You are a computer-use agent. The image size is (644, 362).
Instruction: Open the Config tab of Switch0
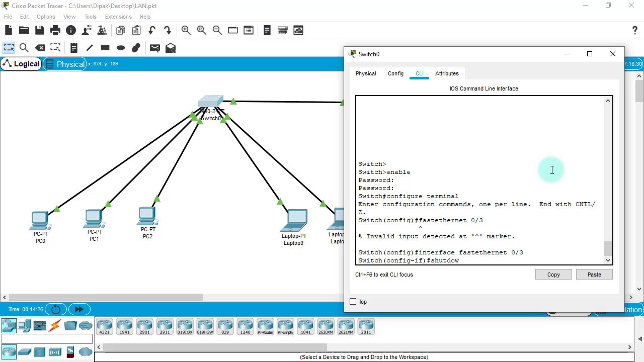[395, 73]
